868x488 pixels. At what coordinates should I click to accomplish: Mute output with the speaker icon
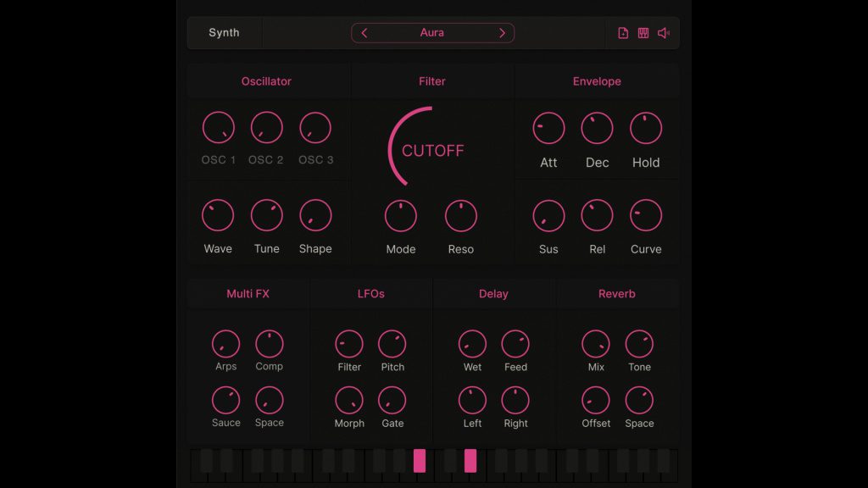click(663, 32)
